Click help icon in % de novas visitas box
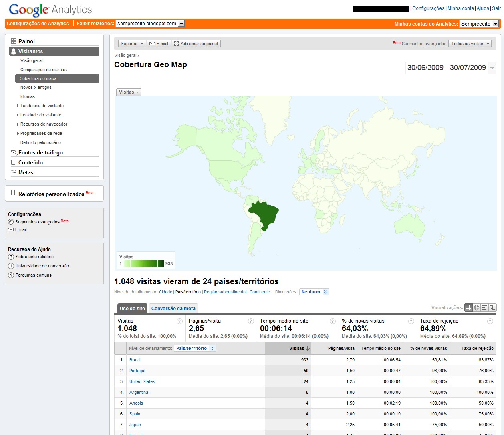 point(411,321)
